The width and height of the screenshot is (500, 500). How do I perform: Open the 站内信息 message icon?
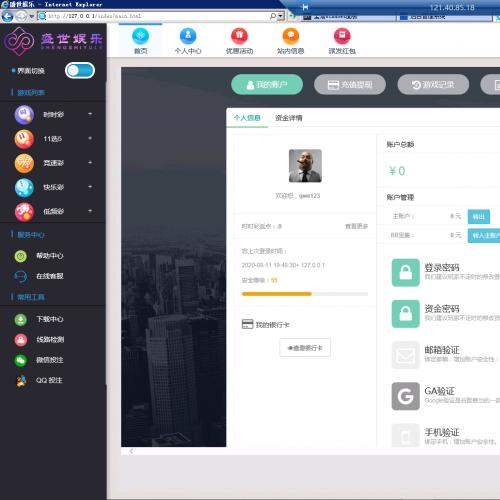pyautogui.click(x=291, y=36)
